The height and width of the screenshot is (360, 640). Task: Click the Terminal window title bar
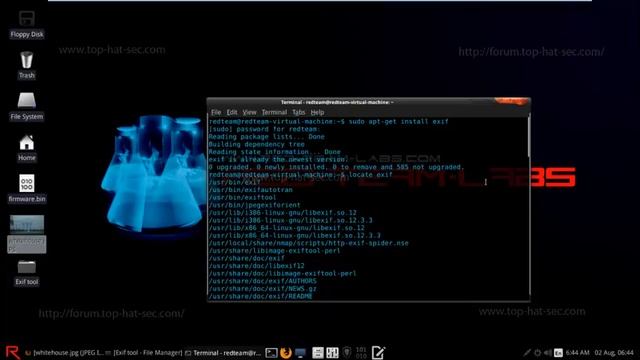[x=368, y=102]
